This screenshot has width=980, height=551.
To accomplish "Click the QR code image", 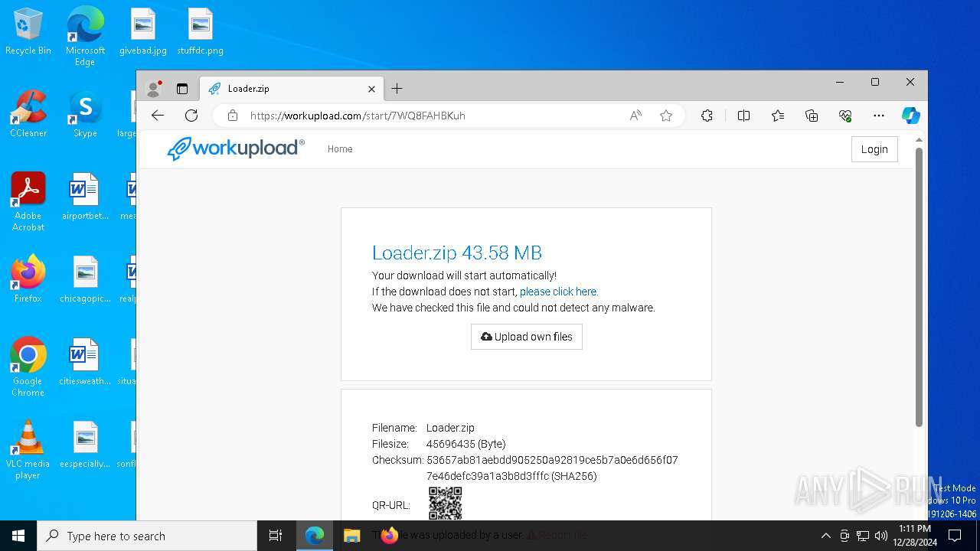I will [x=445, y=504].
